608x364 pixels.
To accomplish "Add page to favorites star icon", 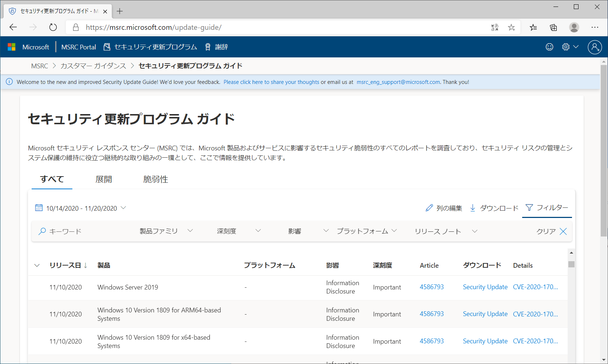I will [x=511, y=27].
